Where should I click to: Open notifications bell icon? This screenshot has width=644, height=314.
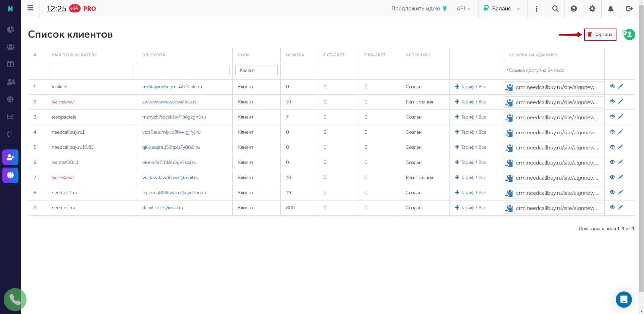point(611,9)
